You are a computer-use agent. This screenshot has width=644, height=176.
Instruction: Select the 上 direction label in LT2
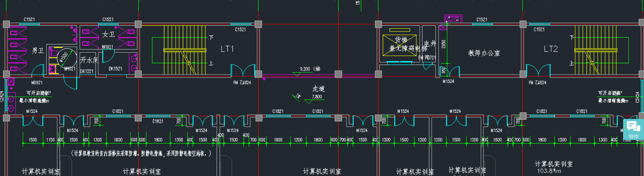click(x=571, y=63)
